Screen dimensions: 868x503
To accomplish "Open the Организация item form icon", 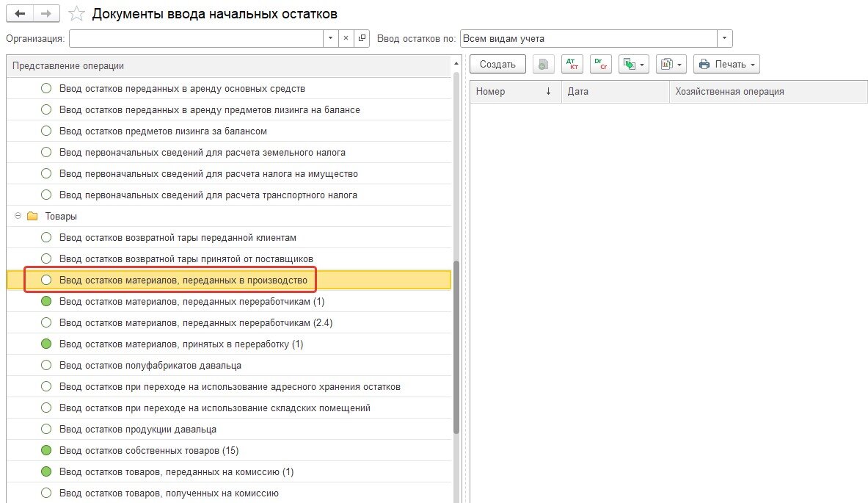I will 362,38.
